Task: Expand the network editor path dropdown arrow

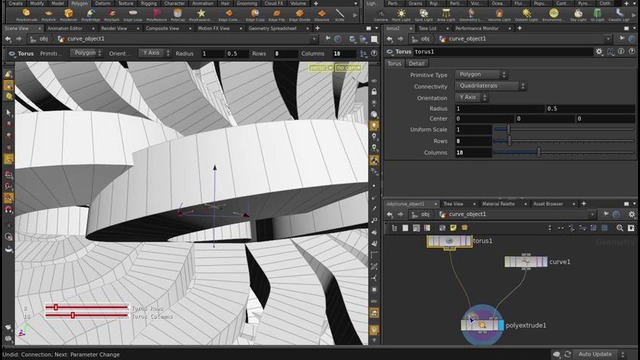Action: pos(592,214)
